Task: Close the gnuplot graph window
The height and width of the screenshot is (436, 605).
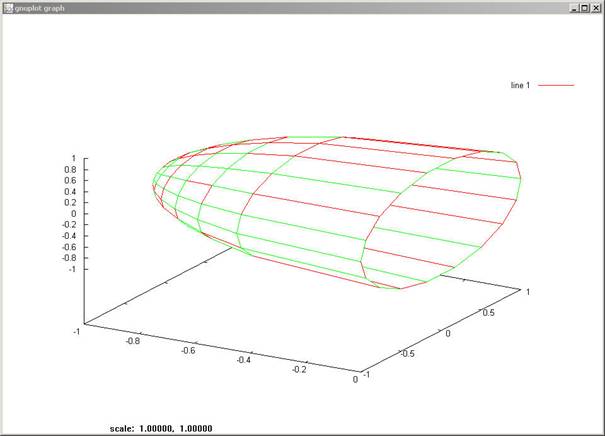Action: [596, 6]
